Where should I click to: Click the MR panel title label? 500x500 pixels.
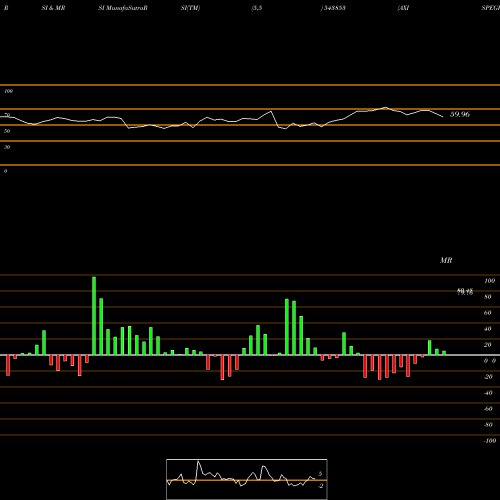tap(446, 260)
